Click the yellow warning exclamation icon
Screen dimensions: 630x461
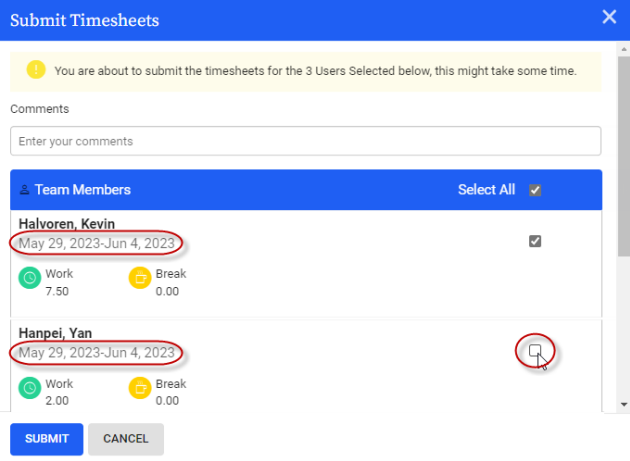coord(36,70)
